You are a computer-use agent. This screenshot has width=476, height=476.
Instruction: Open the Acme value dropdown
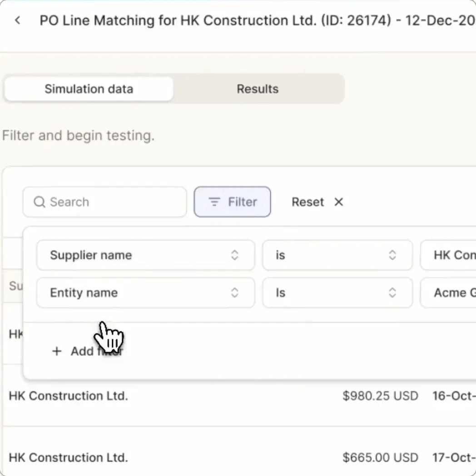pyautogui.click(x=448, y=293)
